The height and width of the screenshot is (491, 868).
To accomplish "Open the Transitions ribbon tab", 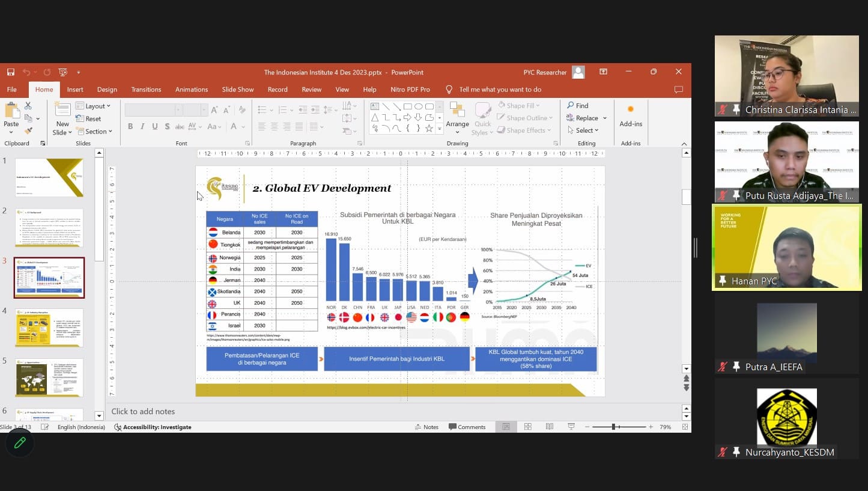I will point(146,90).
